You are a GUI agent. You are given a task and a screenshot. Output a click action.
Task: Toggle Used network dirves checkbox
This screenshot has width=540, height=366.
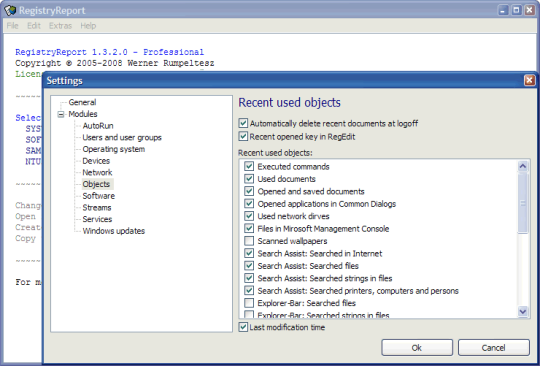(x=249, y=216)
